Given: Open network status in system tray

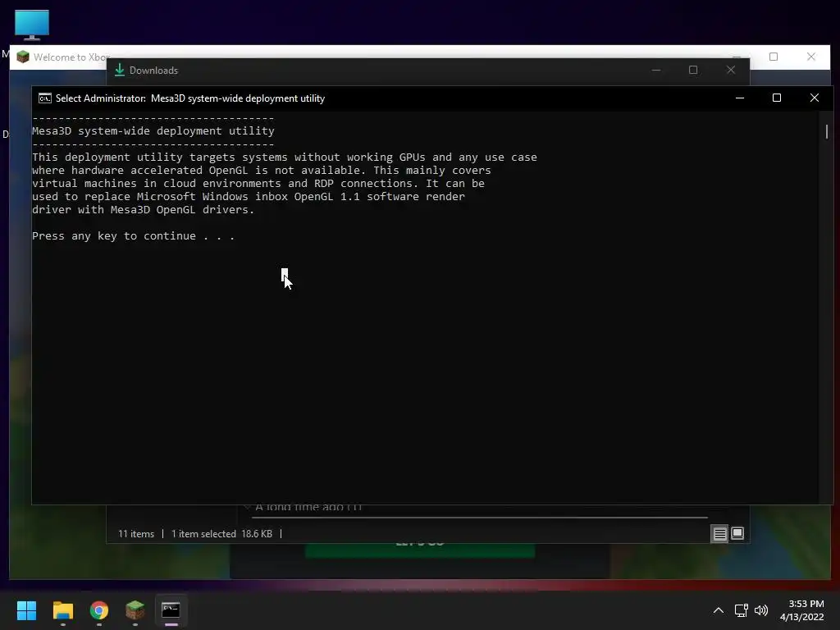Looking at the screenshot, I should (742, 610).
